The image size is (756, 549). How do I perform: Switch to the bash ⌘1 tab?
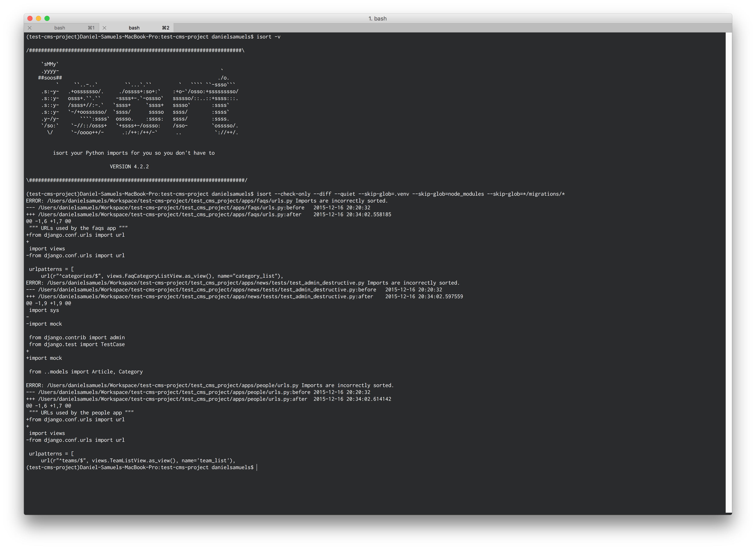60,28
